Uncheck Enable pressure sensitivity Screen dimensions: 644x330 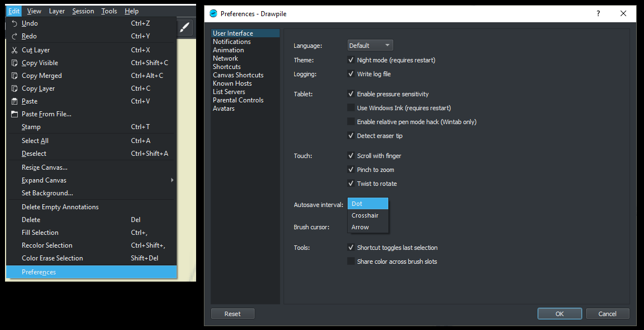[x=351, y=94]
